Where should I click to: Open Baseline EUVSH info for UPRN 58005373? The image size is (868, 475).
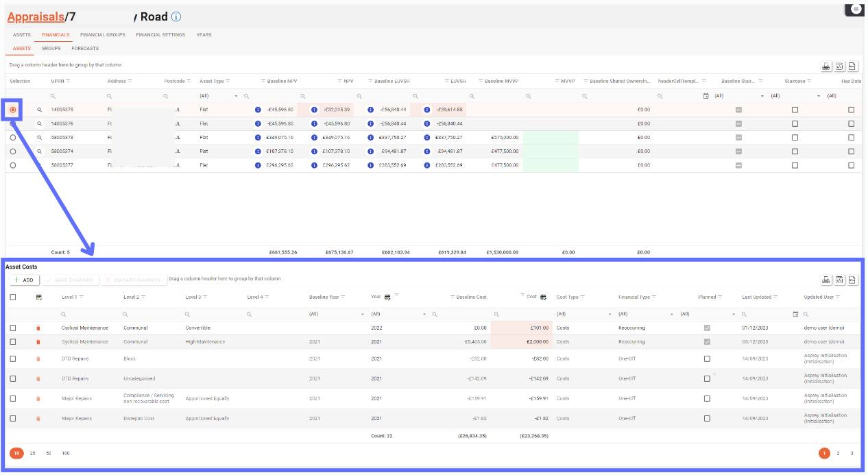[370, 137]
